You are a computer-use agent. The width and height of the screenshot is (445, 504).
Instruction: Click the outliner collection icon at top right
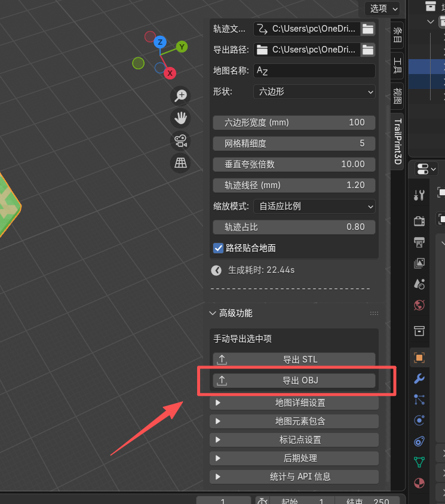(x=431, y=6)
